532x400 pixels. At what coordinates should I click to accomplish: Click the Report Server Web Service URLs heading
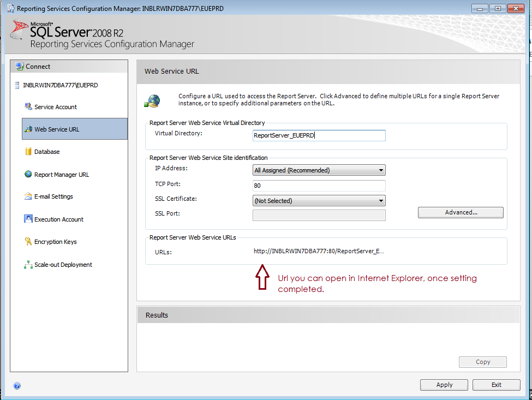[x=193, y=237]
